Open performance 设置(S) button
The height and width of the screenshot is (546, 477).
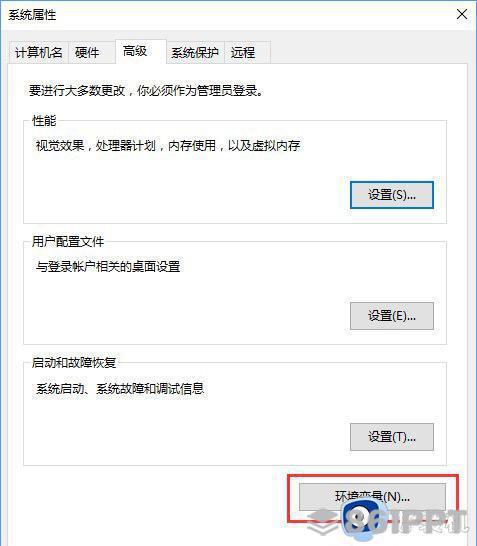pyautogui.click(x=392, y=195)
